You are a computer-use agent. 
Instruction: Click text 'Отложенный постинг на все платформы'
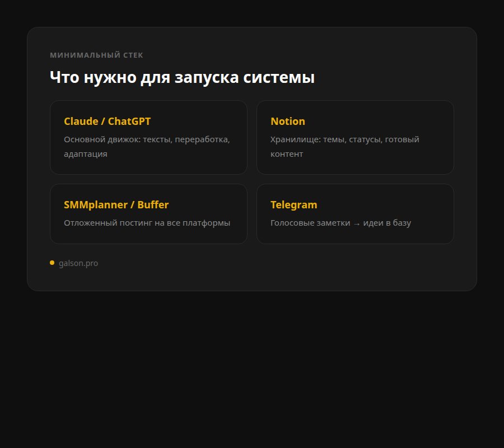click(x=147, y=223)
